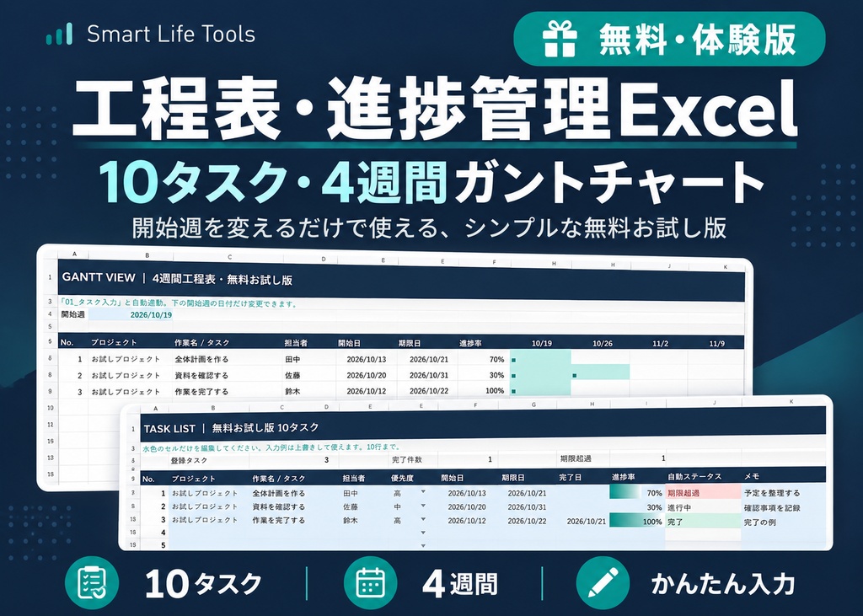Click the 10/19 week column header

pos(542,343)
